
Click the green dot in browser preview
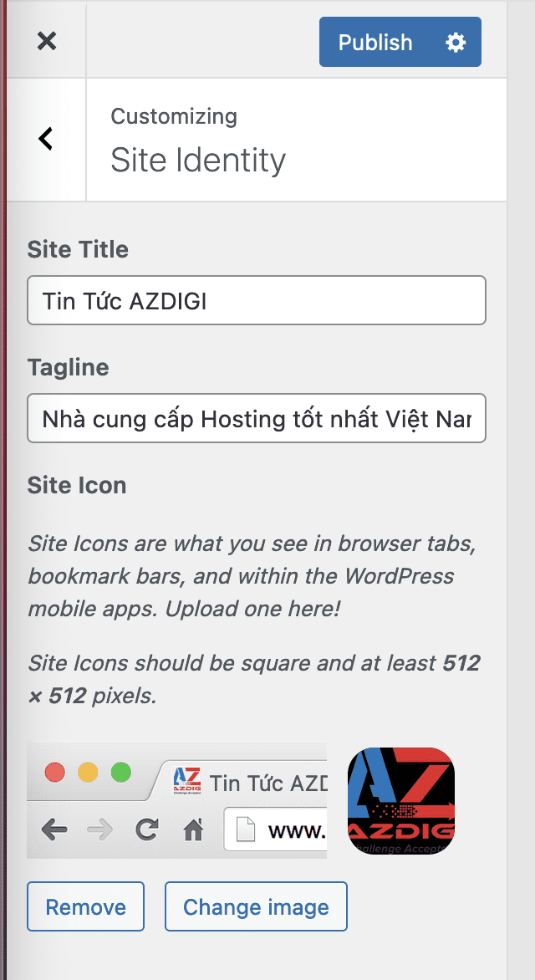[x=120, y=772]
